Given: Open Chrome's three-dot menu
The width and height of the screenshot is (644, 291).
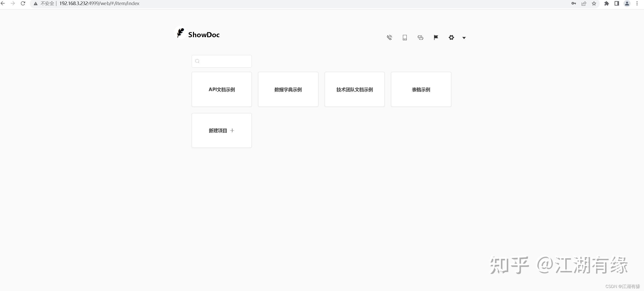Looking at the screenshot, I should click(637, 4).
